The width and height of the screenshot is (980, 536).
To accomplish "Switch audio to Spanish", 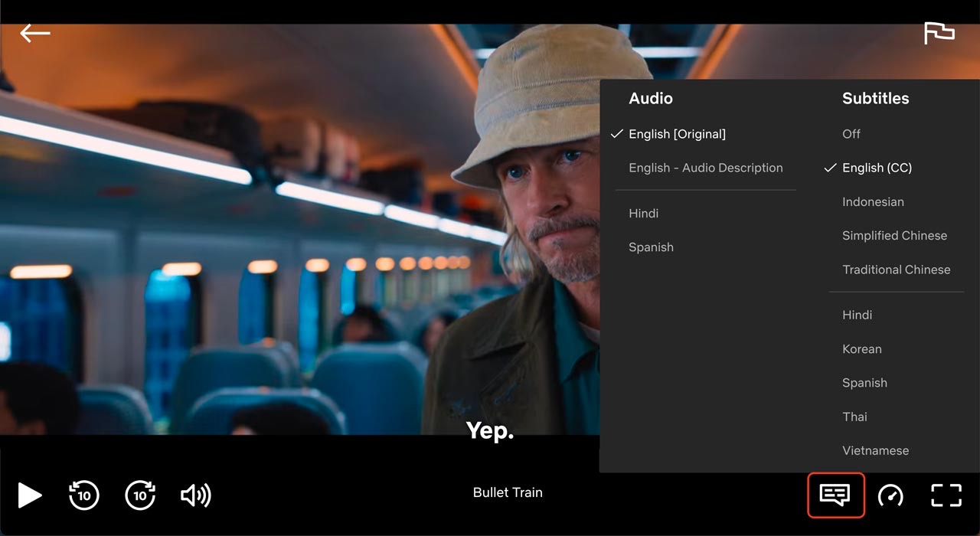I will tap(651, 247).
